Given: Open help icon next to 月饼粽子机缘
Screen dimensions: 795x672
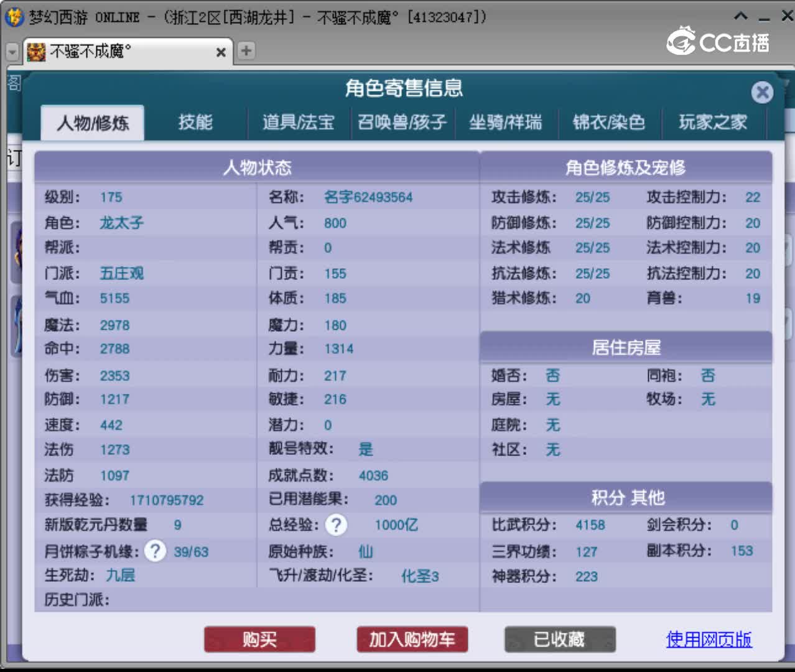Looking at the screenshot, I should pyautogui.click(x=156, y=551).
